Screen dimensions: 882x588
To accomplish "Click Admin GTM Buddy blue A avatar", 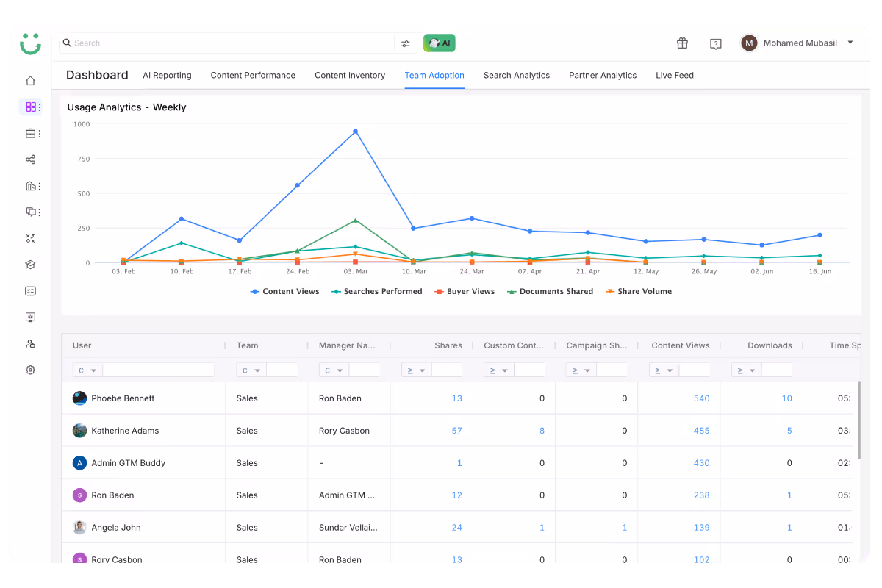I will coord(80,463).
